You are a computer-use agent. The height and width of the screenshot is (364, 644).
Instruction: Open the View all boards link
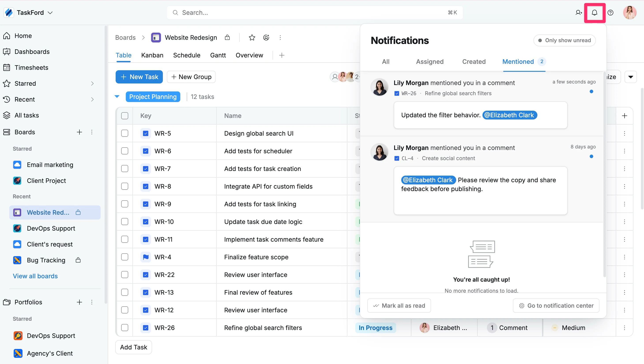click(x=35, y=276)
